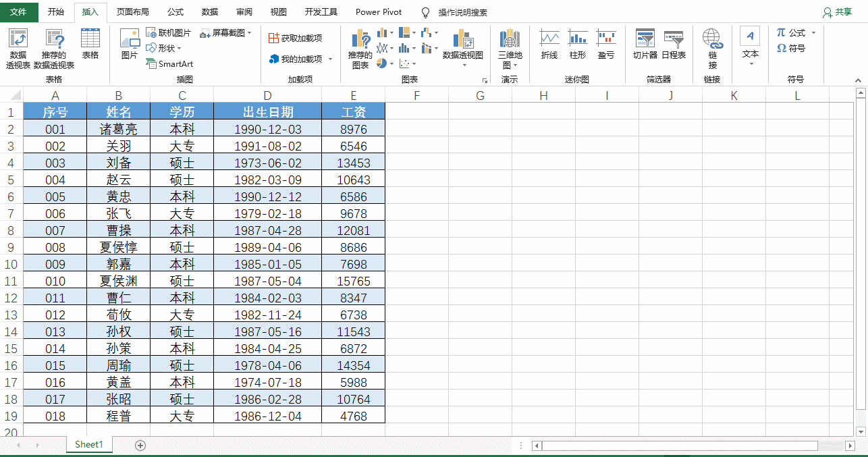Select the Sheet1 worksheet tab
The width and height of the screenshot is (868, 457).
pyautogui.click(x=89, y=444)
